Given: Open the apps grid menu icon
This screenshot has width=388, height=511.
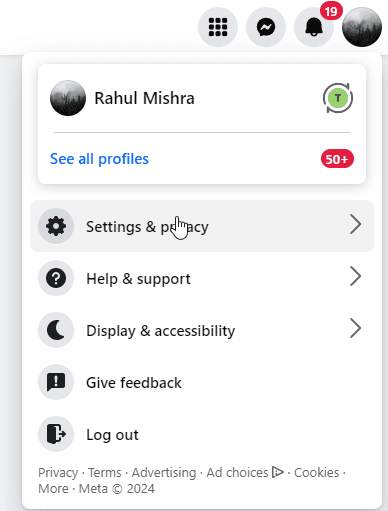Looking at the screenshot, I should coord(218,27).
